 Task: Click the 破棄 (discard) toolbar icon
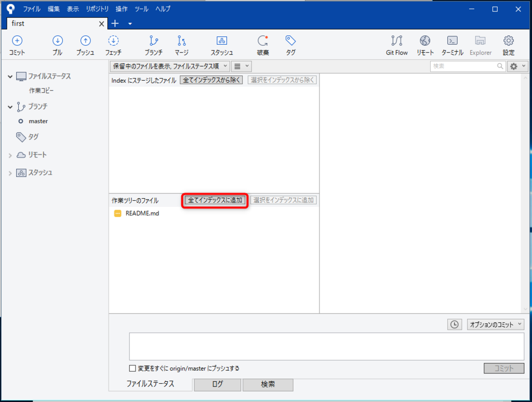pos(262,41)
